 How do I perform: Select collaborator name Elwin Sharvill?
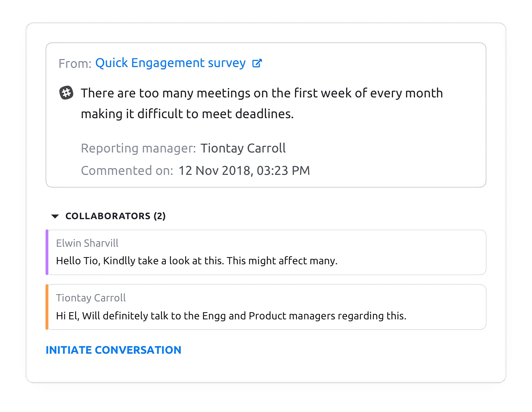[x=87, y=243]
